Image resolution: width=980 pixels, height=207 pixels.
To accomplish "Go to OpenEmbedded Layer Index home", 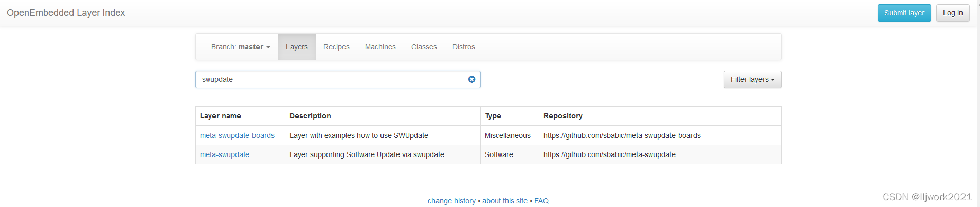I will [66, 13].
